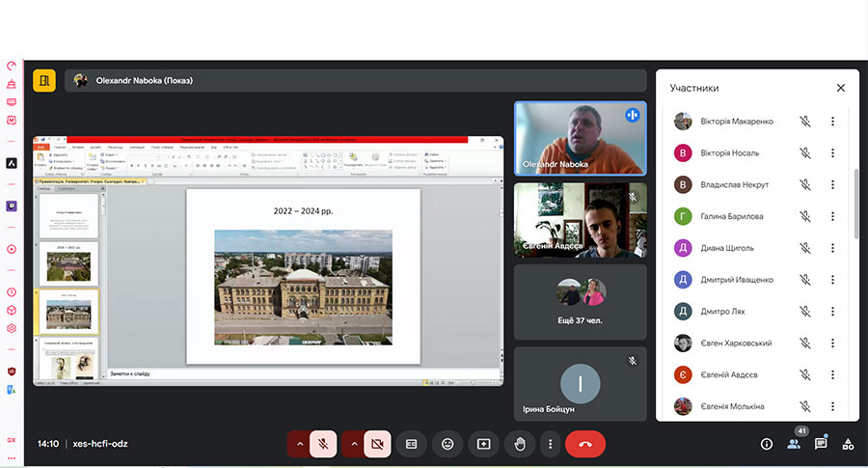868x468 pixels.
Task: Expand video settings arrow beside the camera
Action: [353, 444]
